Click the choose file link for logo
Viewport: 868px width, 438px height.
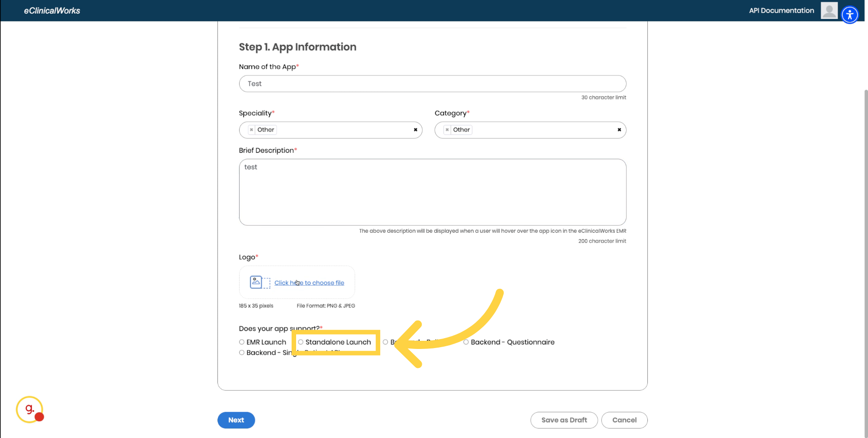click(309, 283)
